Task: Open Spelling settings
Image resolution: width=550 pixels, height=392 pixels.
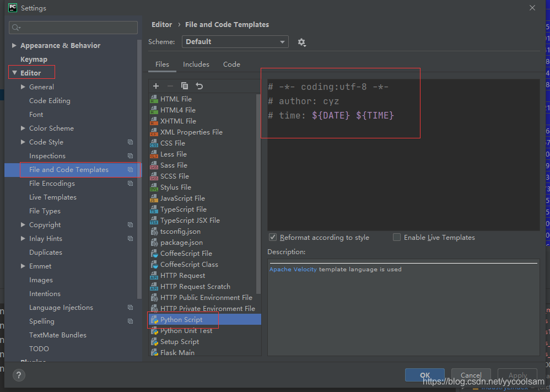Action: pyautogui.click(x=42, y=321)
